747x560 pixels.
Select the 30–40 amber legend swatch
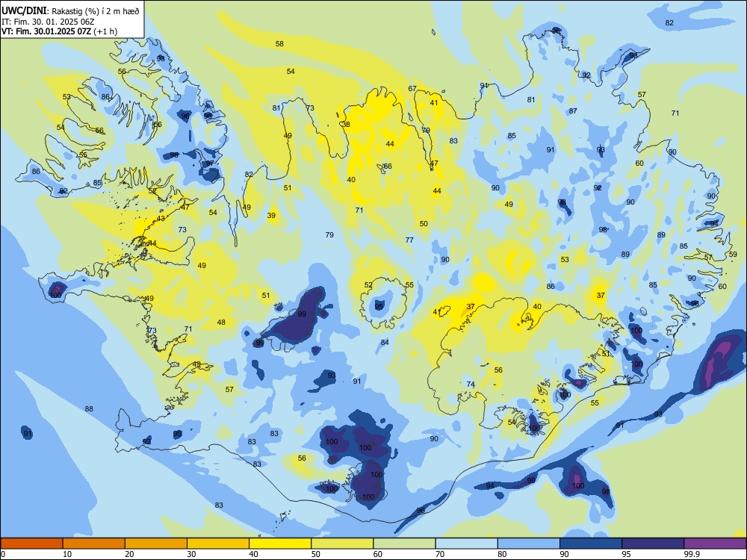pos(218,544)
